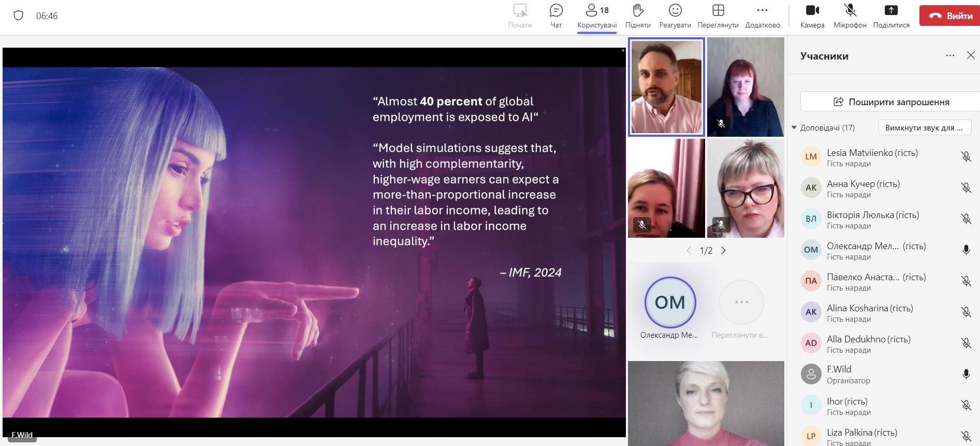
Task: Click Ihor muted mic icon
Action: pyautogui.click(x=966, y=405)
